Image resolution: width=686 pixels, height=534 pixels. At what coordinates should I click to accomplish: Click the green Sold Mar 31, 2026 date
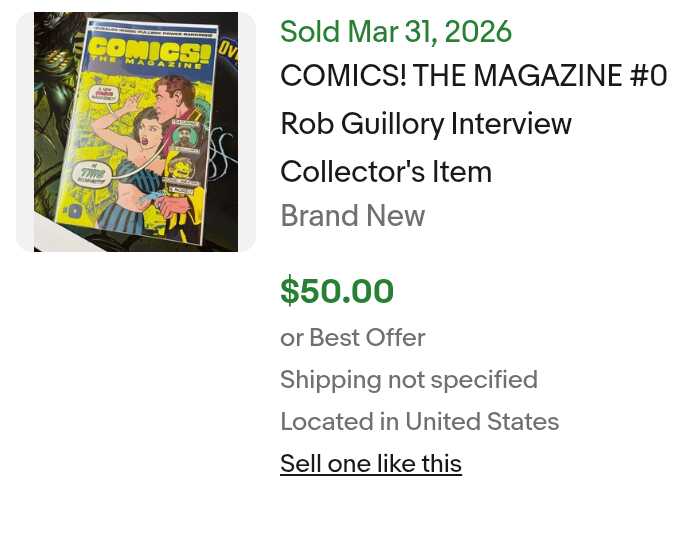click(396, 32)
